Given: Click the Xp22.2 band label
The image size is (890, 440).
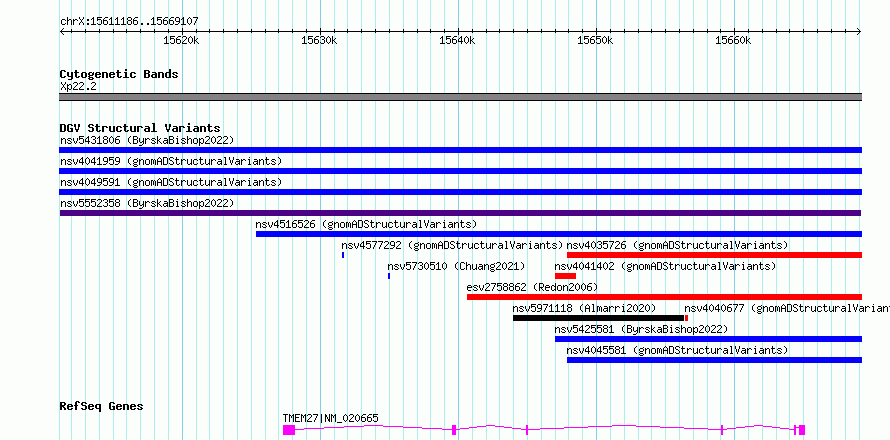Looking at the screenshot, I should coord(79,86).
